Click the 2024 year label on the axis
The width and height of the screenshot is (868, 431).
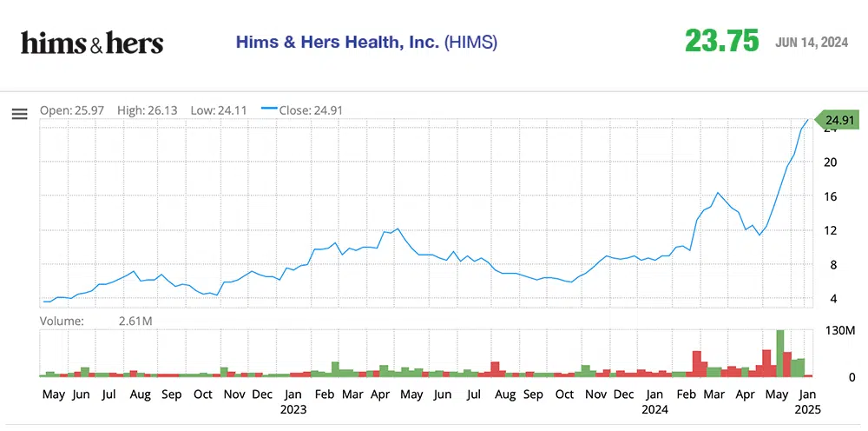point(654,410)
